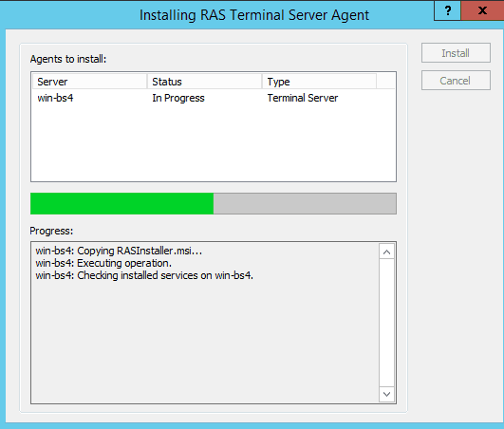Image resolution: width=504 pixels, height=429 pixels.
Task: Click the scroll up arrow in Progress log
Action: [386, 252]
